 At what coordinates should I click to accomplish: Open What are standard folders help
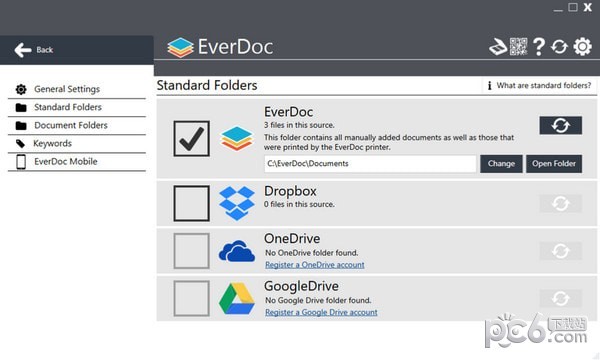pyautogui.click(x=539, y=86)
